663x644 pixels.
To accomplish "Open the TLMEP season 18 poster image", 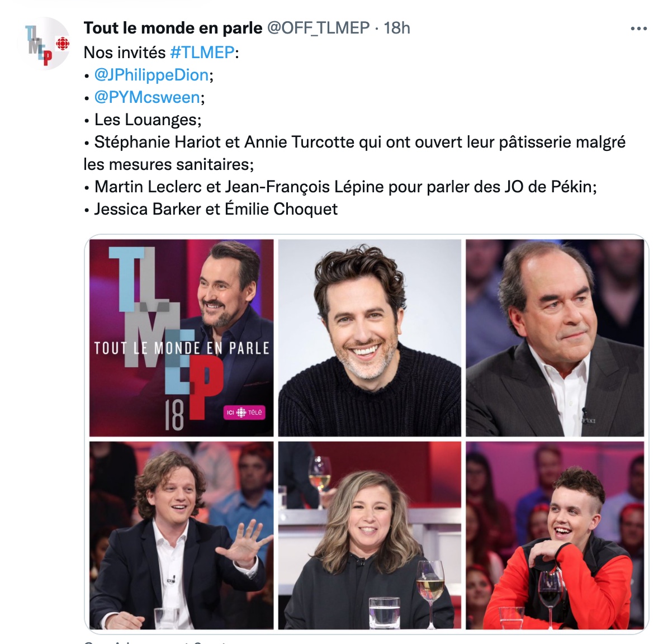I will click(181, 338).
